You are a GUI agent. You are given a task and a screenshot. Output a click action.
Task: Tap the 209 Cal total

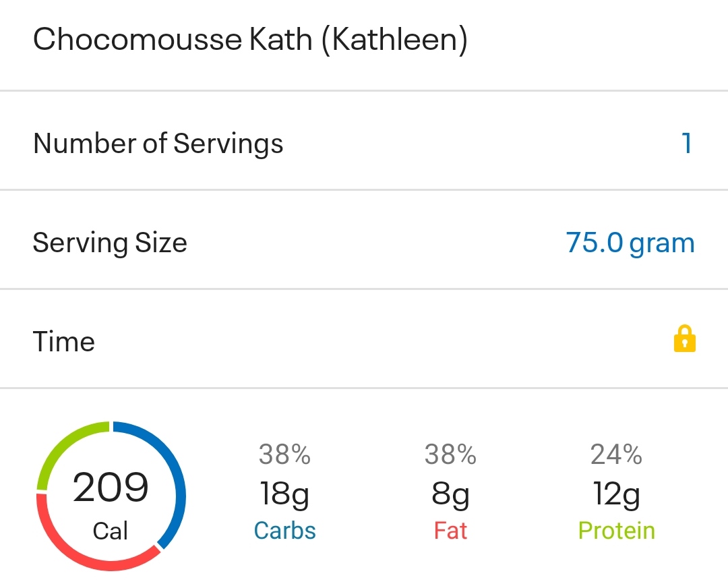pos(111,488)
